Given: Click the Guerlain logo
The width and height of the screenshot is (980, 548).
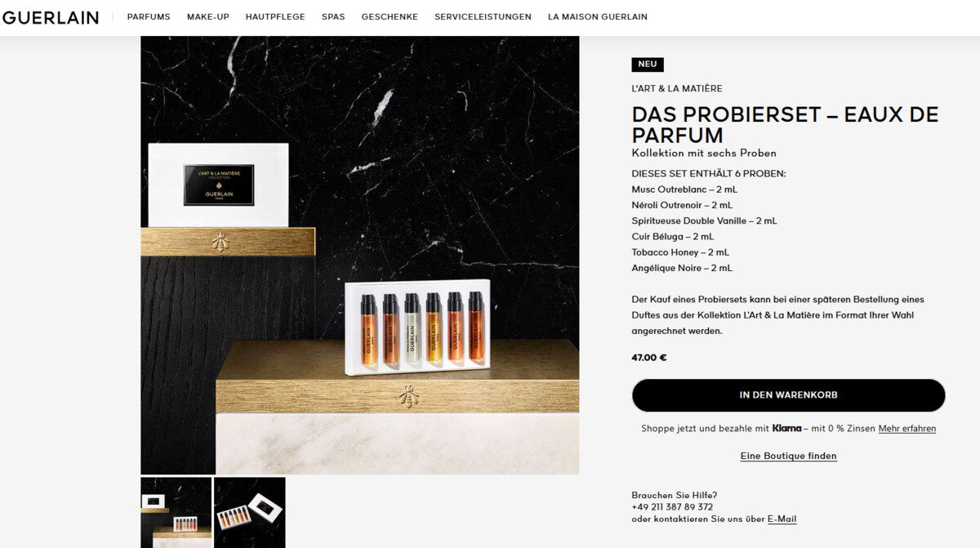Looking at the screenshot, I should tap(51, 17).
